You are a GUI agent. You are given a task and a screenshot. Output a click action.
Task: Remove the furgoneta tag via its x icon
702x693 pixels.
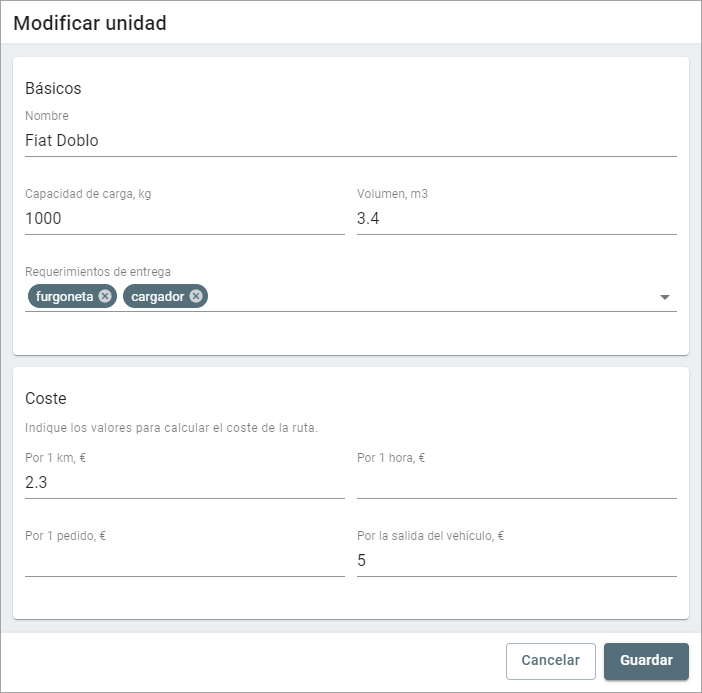[x=105, y=296]
